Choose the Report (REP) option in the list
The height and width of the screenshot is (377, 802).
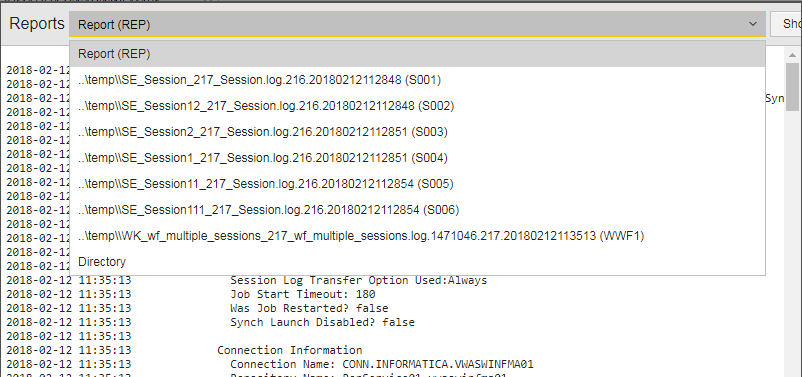click(417, 54)
